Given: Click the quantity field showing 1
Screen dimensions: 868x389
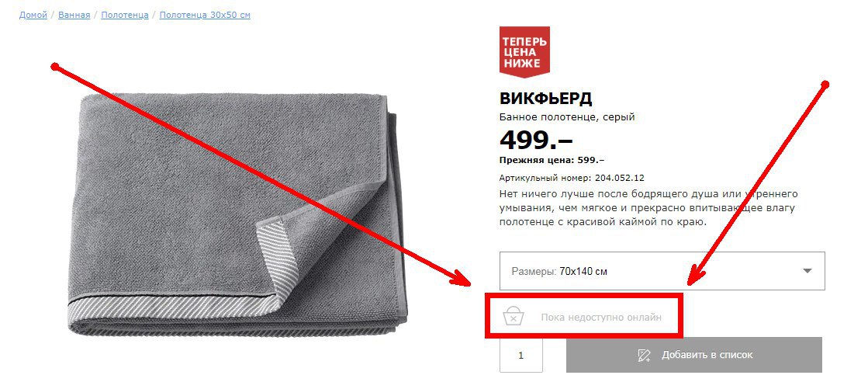Looking at the screenshot, I should [521, 355].
